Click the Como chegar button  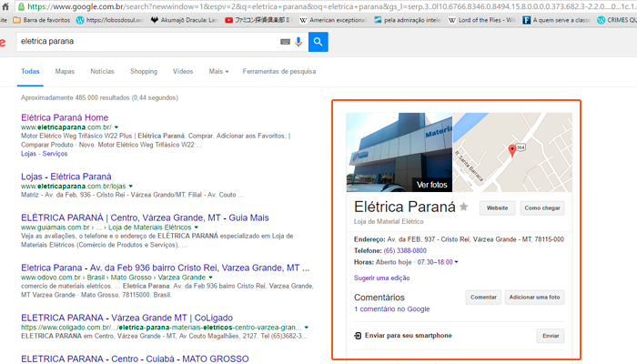(x=542, y=208)
